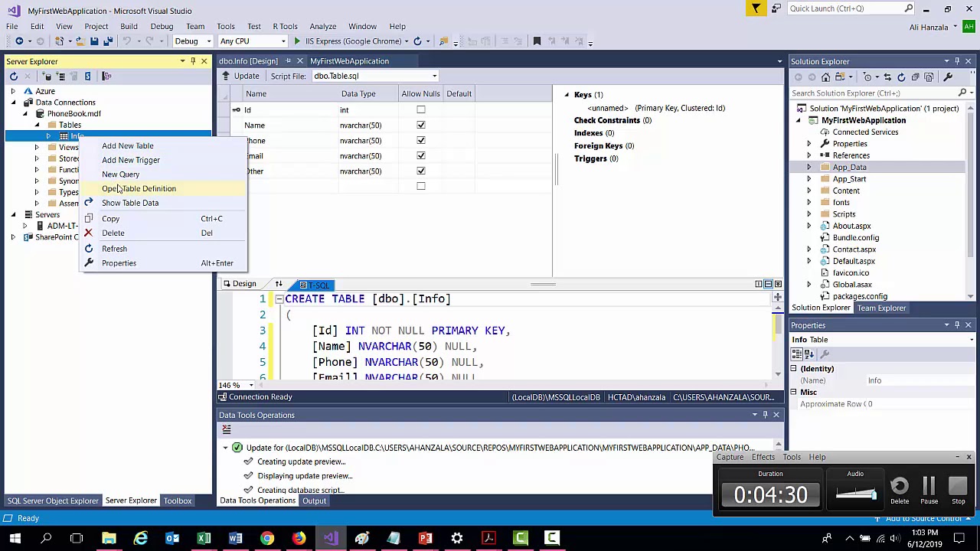
Task: Select Open Table Definition context menu item
Action: point(163,189)
